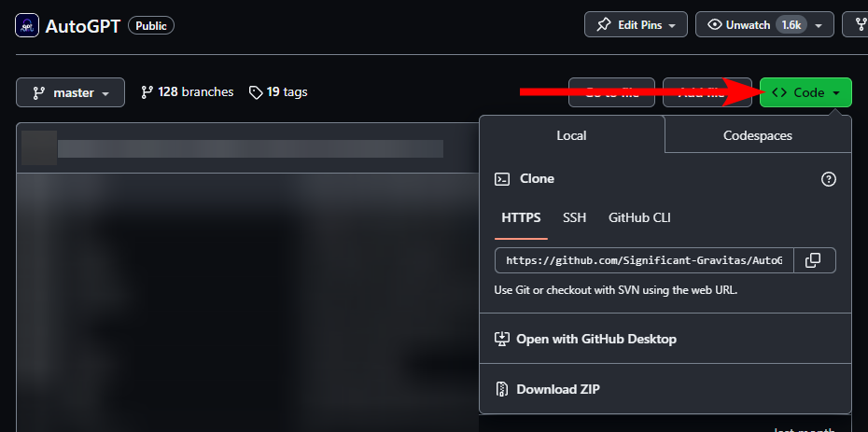The width and height of the screenshot is (868, 432).
Task: Click the AutoGPT repository avatar icon
Action: (x=27, y=25)
